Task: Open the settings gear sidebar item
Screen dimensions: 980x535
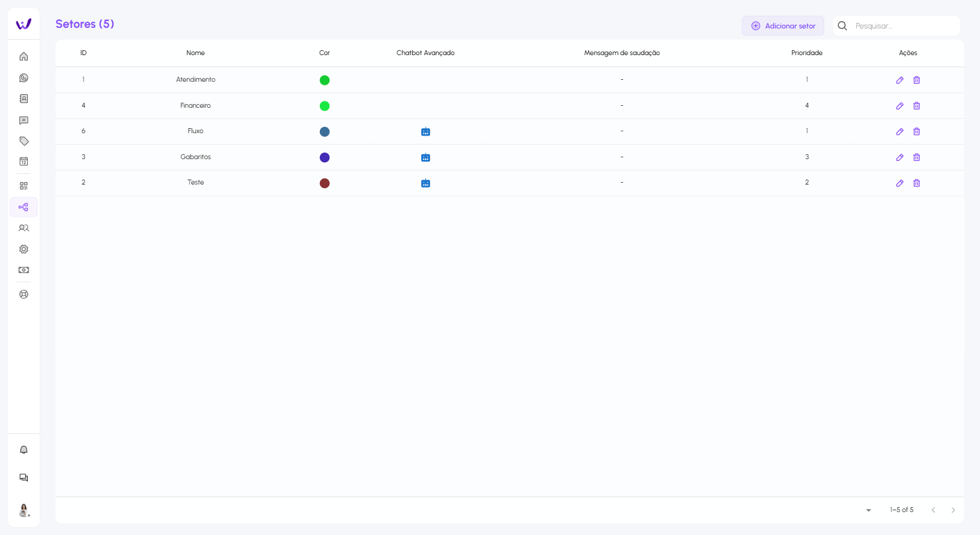Action: [24, 249]
